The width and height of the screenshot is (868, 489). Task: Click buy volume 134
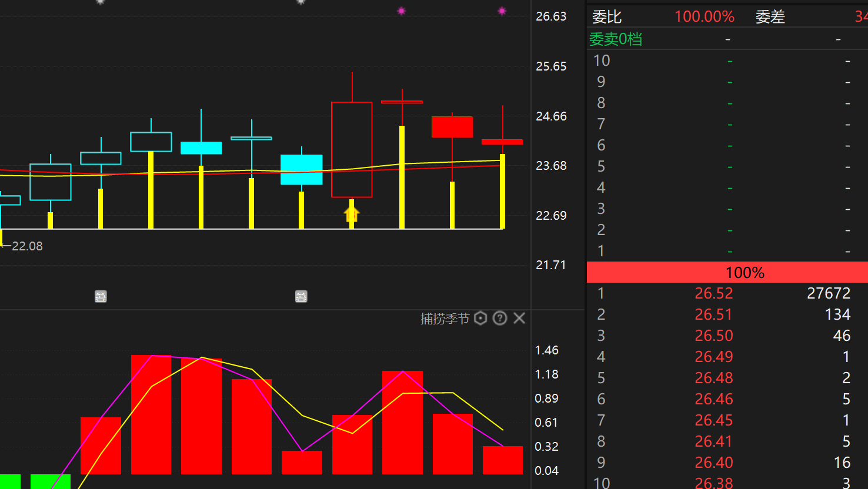(837, 314)
